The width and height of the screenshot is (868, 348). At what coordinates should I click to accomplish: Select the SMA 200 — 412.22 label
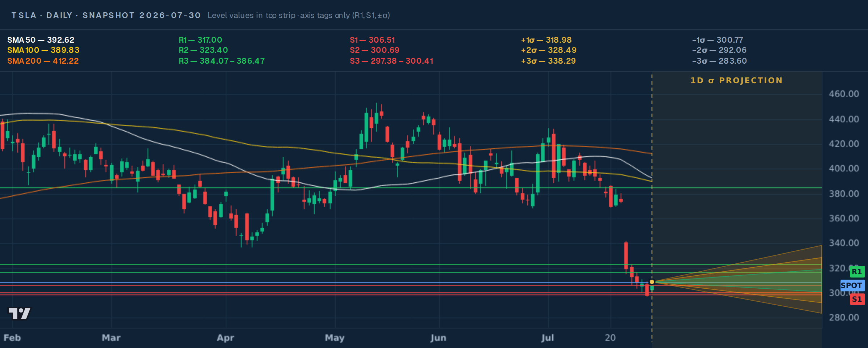(x=43, y=61)
